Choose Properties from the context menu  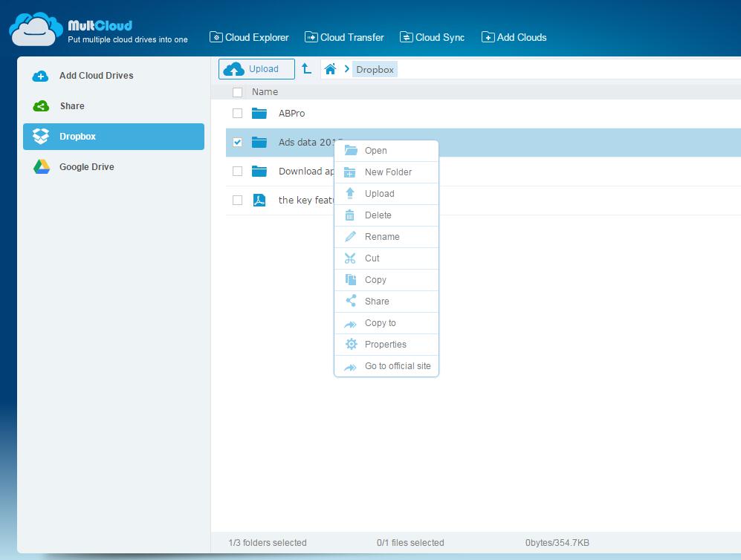(x=386, y=344)
